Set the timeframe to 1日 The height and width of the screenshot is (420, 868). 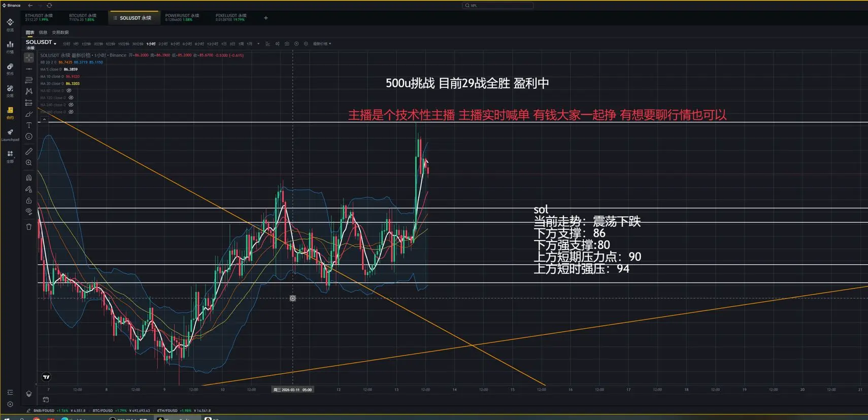[224, 44]
